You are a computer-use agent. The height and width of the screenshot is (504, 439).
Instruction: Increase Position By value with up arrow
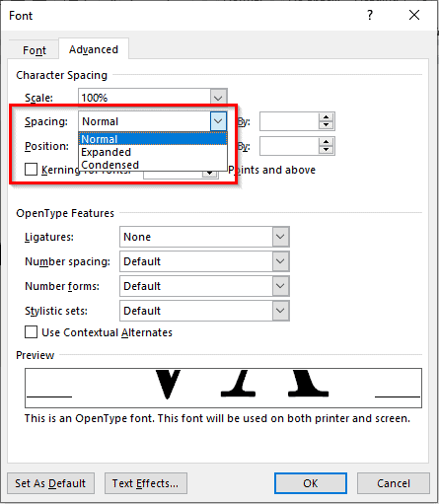[326, 142]
